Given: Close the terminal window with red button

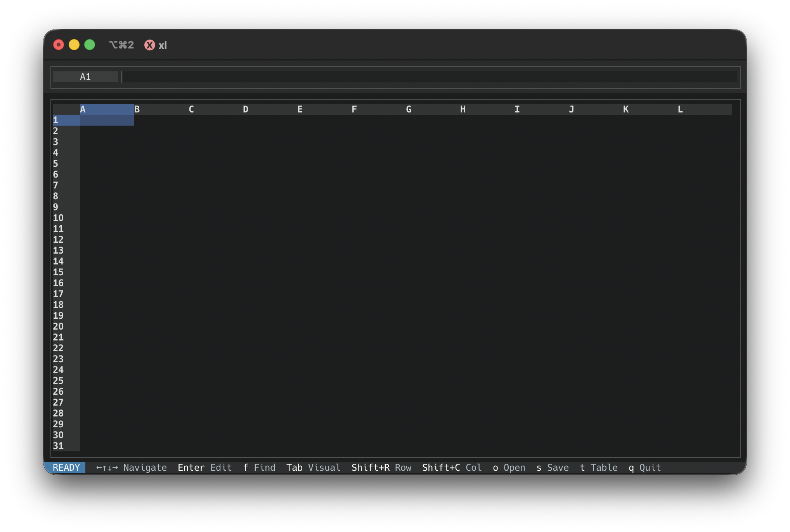Looking at the screenshot, I should pyautogui.click(x=59, y=45).
